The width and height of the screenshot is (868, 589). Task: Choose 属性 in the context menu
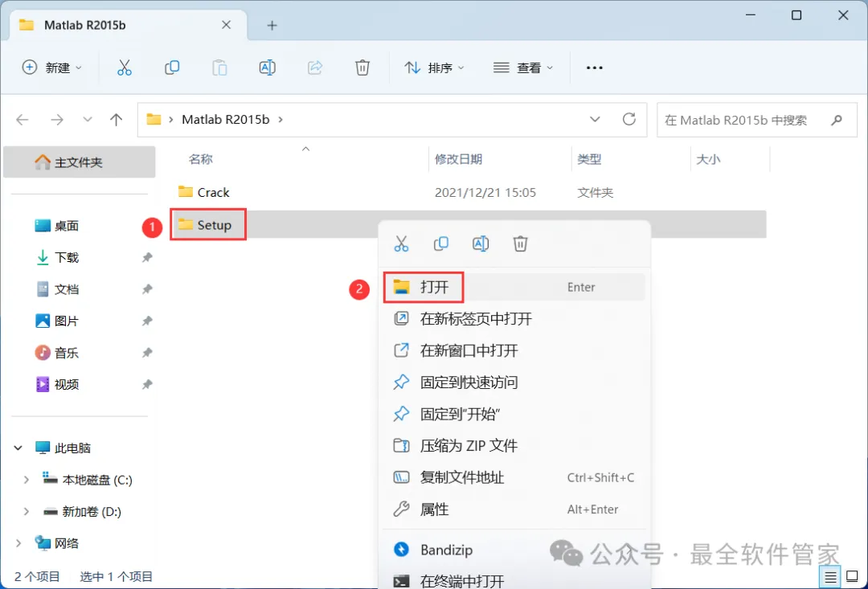pos(514,509)
